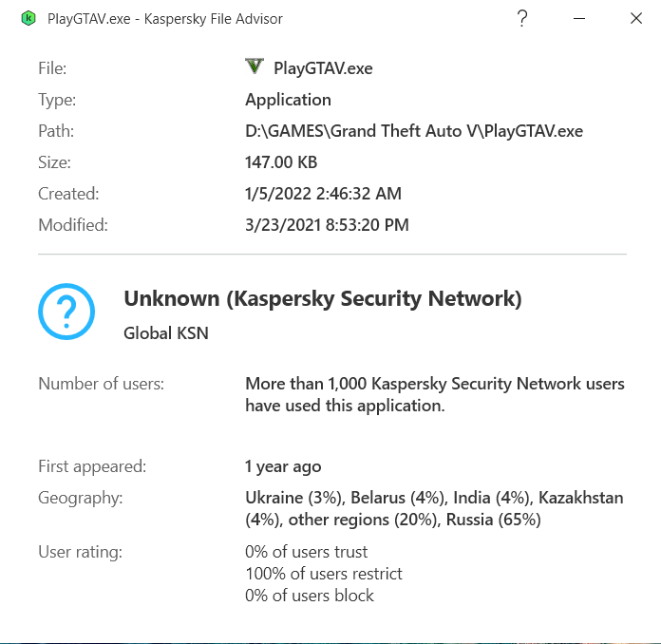Click the Created: label
Screen dimensions: 661x644
(68, 194)
